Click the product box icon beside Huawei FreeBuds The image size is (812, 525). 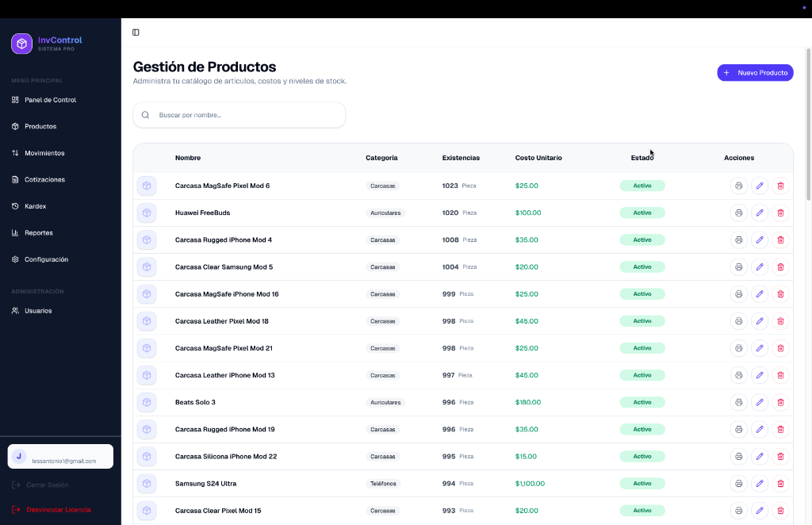point(147,213)
